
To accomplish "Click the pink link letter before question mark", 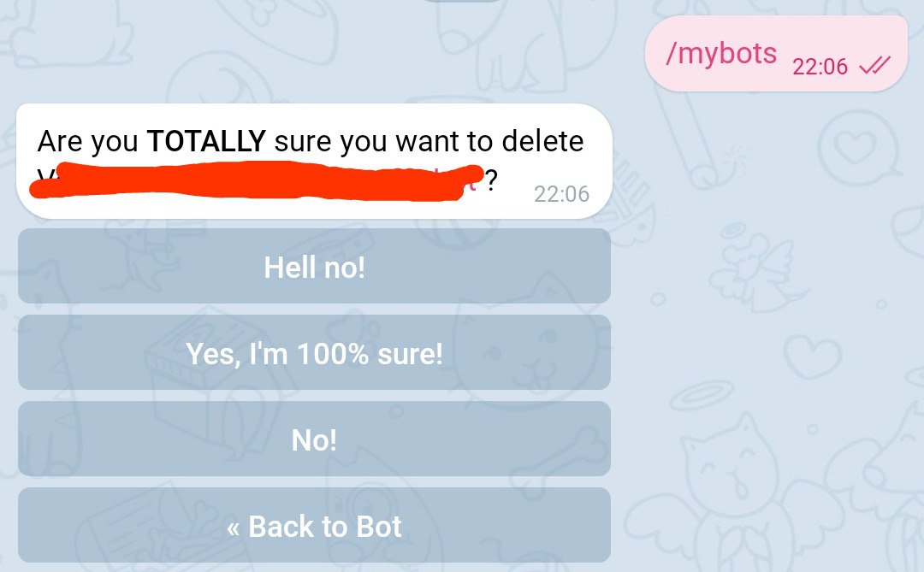I will [x=472, y=184].
